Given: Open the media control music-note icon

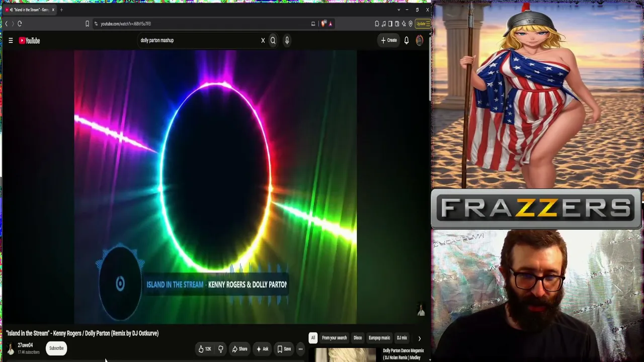Looking at the screenshot, I should pyautogui.click(x=383, y=24).
